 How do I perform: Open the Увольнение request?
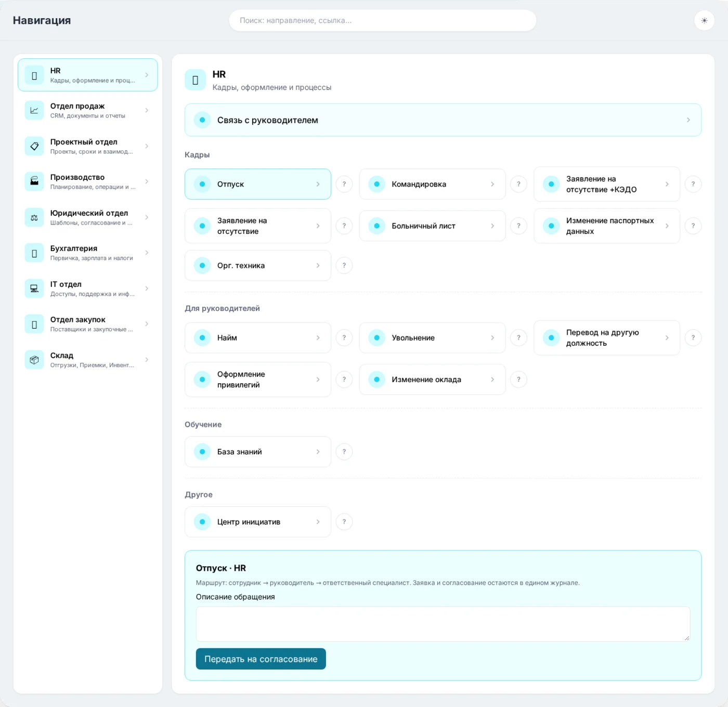(432, 338)
